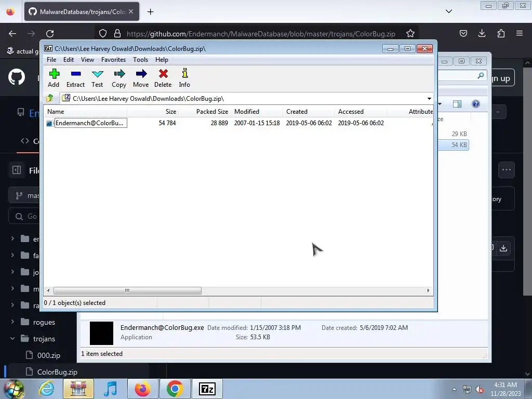Open the Info toolbar icon
Image resolution: width=532 pixels, height=399 pixels.
coord(184,78)
